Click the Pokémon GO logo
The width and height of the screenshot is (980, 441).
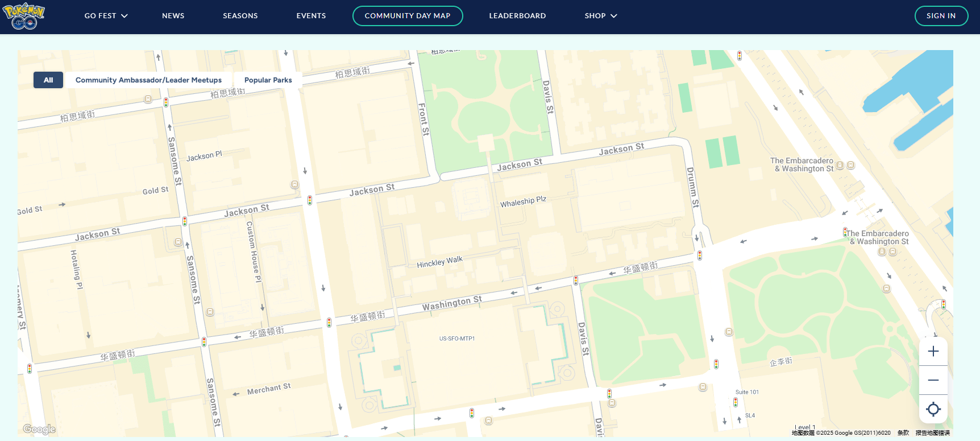click(x=24, y=16)
